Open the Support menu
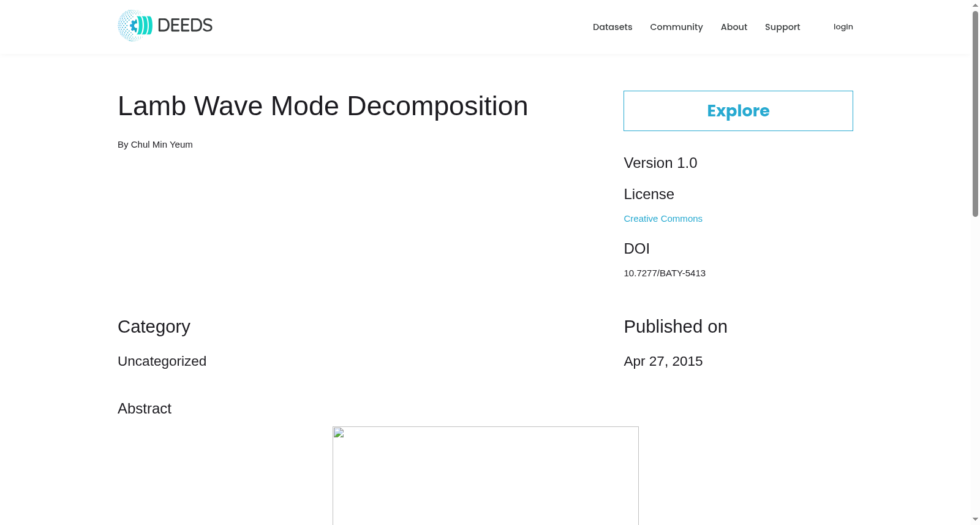The height and width of the screenshot is (525, 980). [782, 27]
